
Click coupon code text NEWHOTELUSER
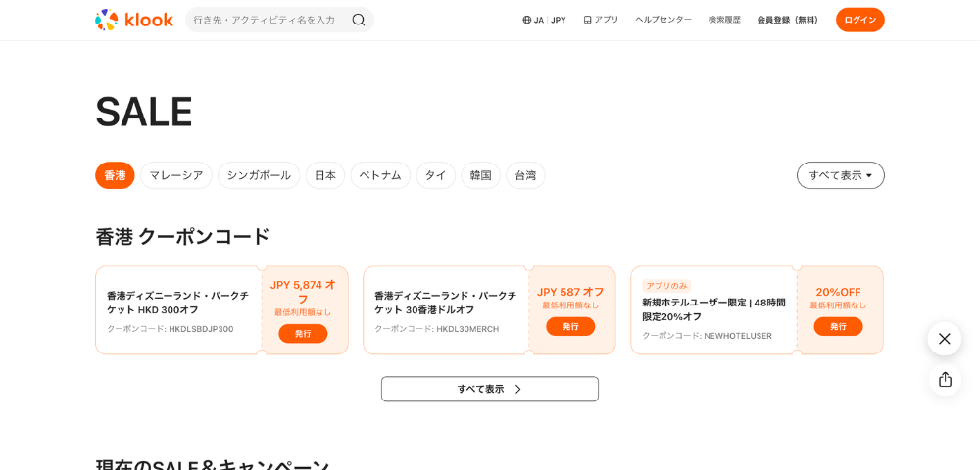(738, 336)
